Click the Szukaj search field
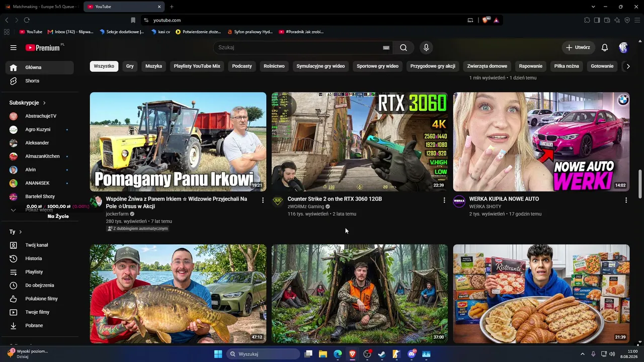 point(299,48)
